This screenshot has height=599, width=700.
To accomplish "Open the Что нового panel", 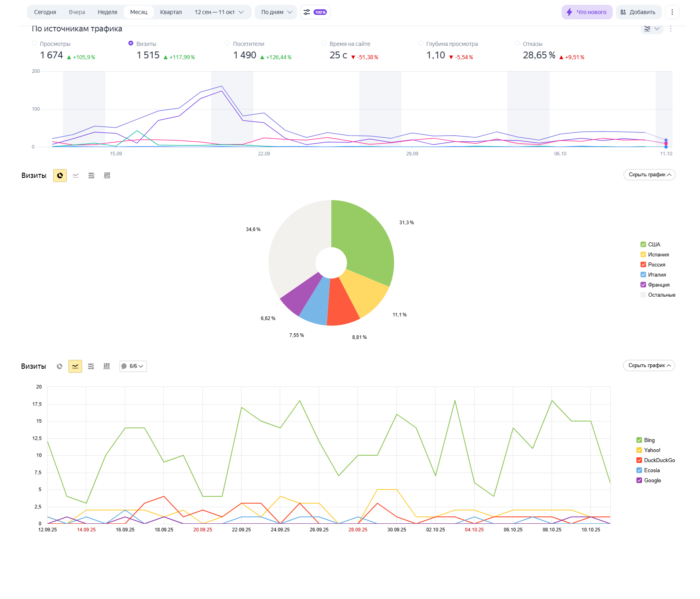I will pos(587,12).
